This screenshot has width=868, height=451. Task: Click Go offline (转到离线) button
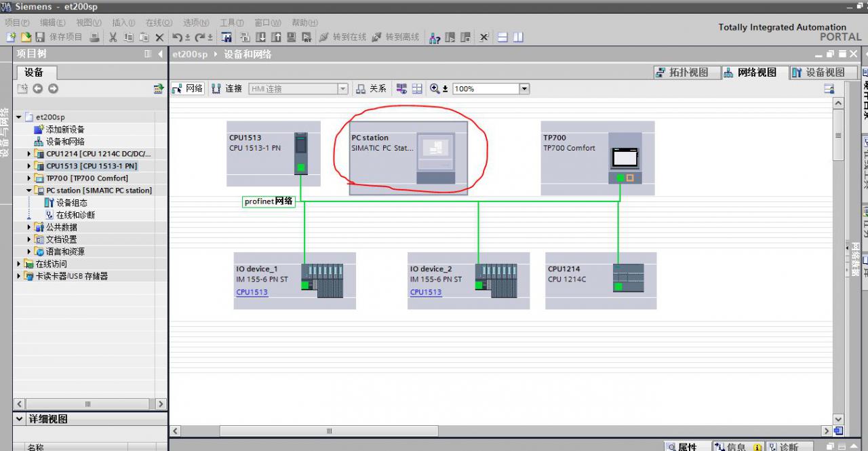coord(396,37)
